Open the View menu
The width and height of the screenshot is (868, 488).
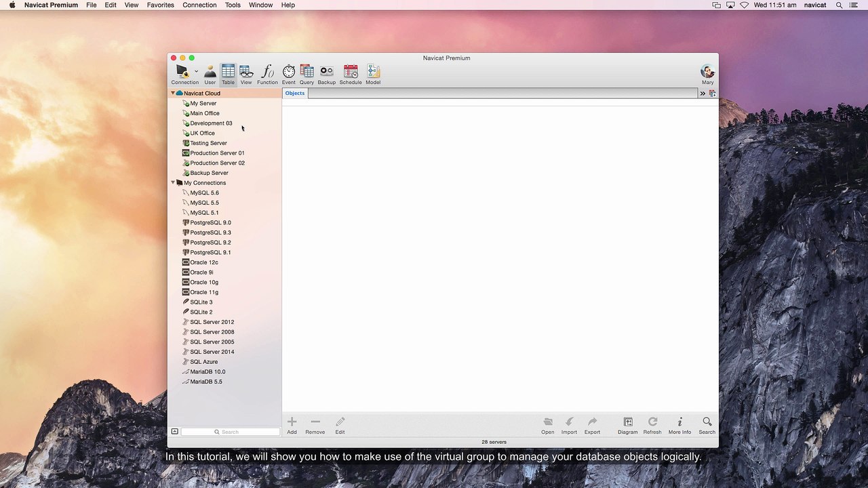pos(132,5)
